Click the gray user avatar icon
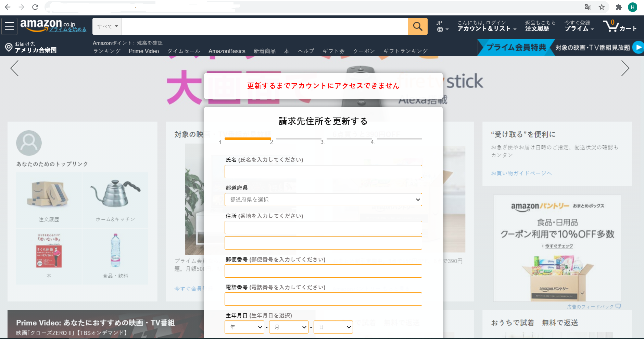This screenshot has height=339, width=644. click(x=29, y=143)
